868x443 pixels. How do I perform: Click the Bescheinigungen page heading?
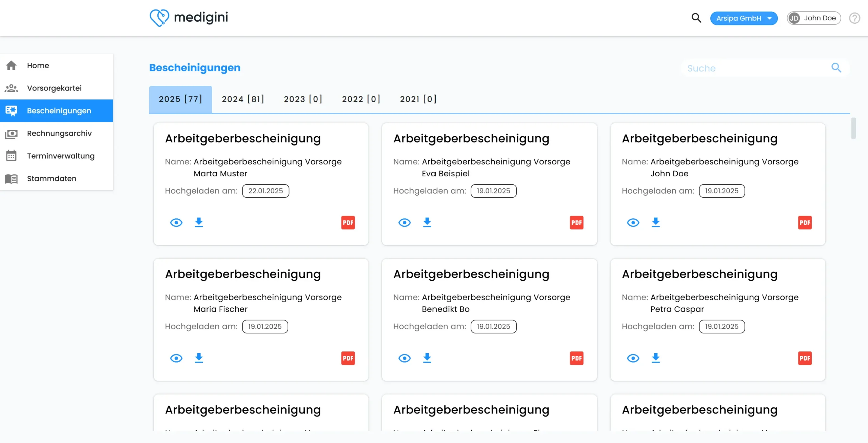(x=195, y=68)
